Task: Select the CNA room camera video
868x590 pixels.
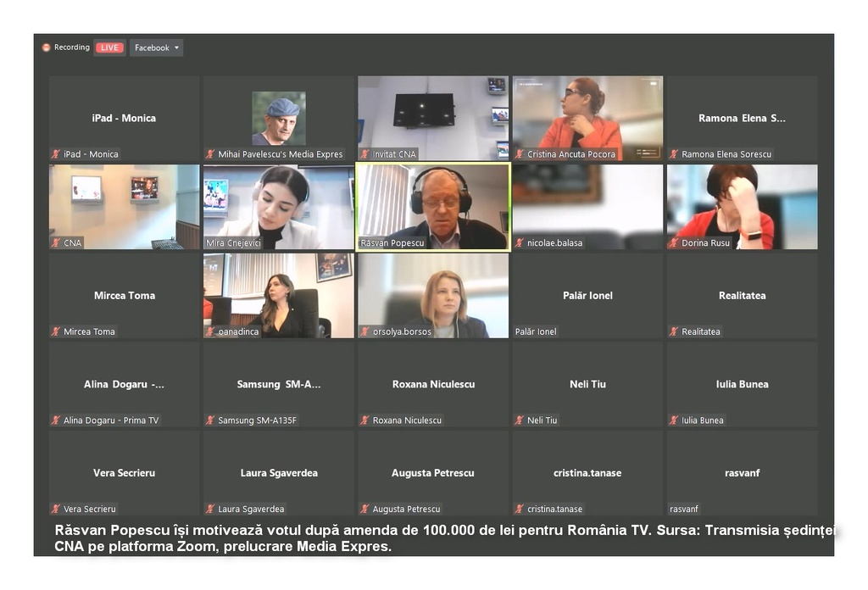Action: [124, 207]
